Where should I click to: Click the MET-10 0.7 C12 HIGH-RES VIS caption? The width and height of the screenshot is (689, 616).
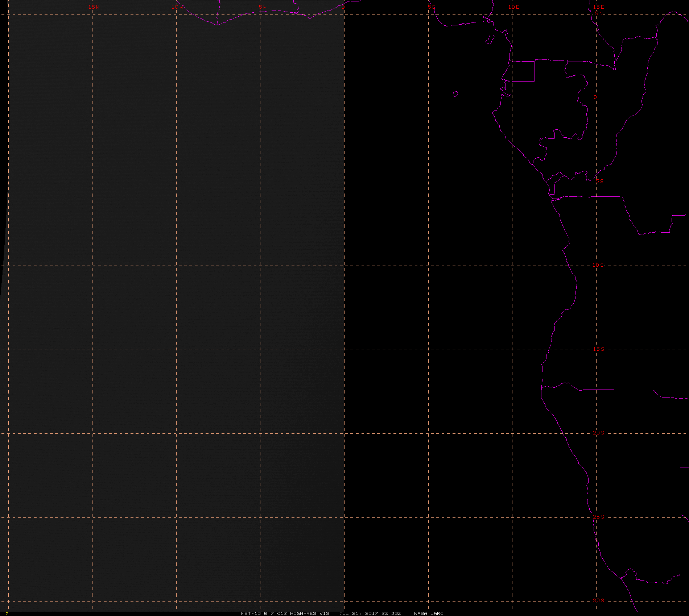[285, 613]
